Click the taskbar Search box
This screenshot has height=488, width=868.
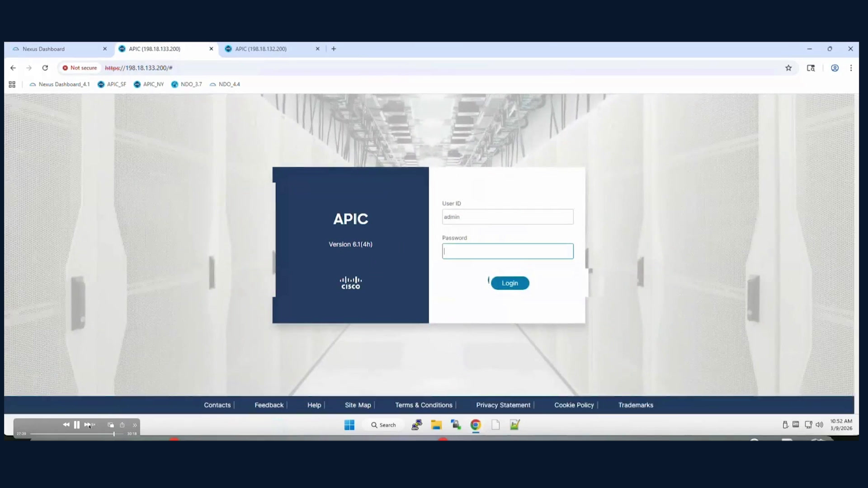383,425
